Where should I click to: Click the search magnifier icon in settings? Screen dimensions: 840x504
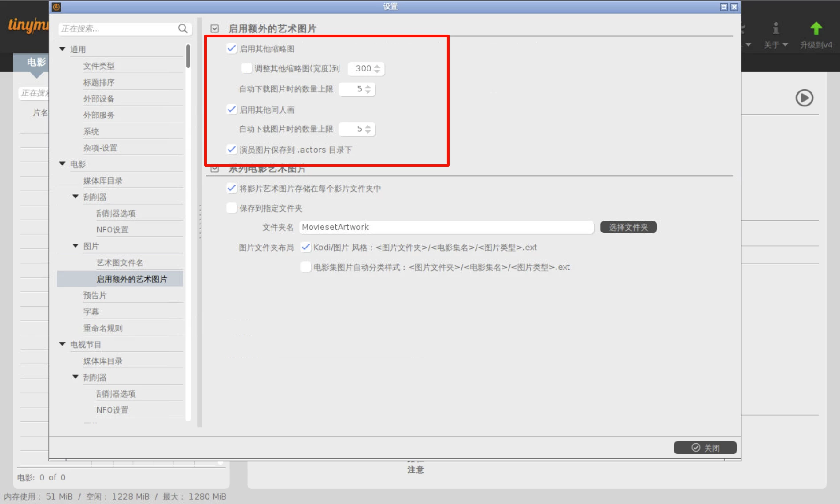click(x=183, y=29)
